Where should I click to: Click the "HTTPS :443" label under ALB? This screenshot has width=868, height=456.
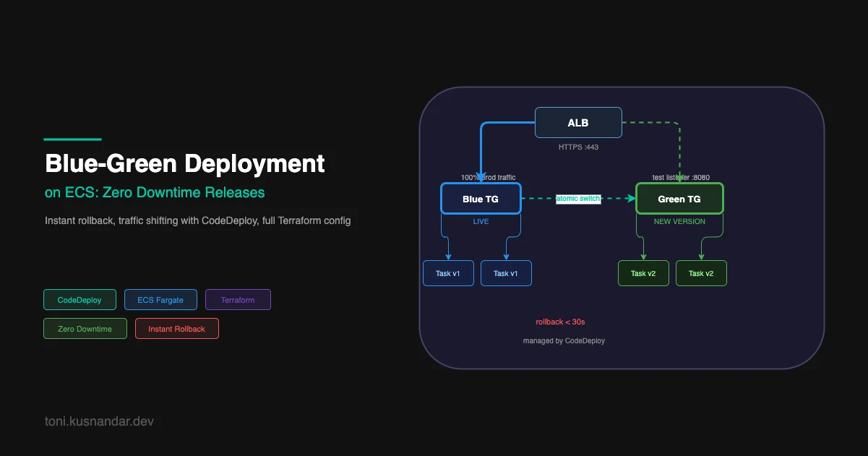coord(578,147)
